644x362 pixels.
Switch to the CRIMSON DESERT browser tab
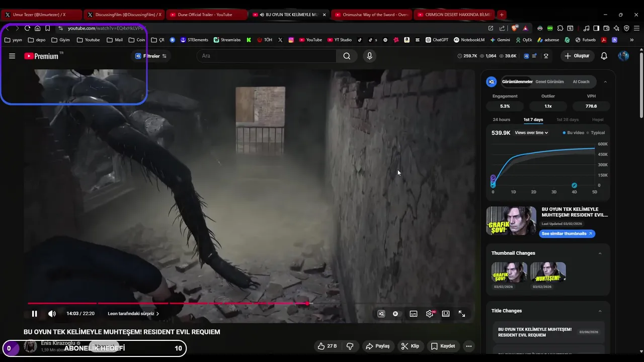453,15
